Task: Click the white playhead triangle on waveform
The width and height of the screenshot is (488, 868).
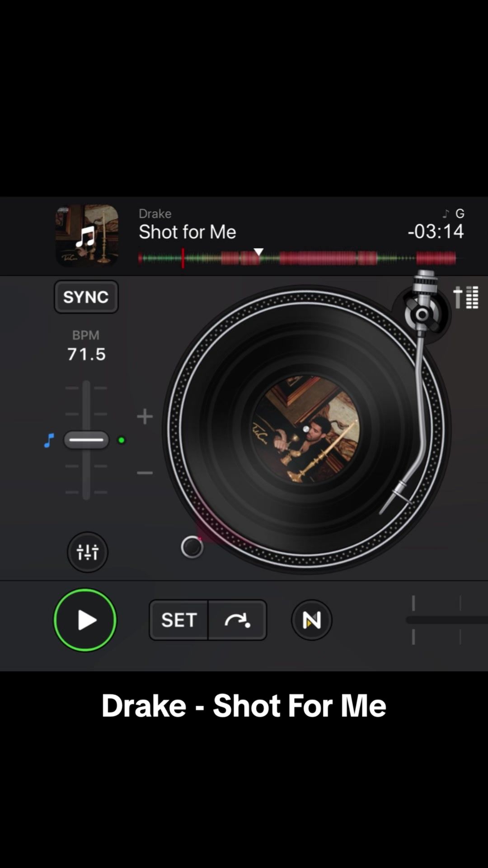Action: click(258, 252)
